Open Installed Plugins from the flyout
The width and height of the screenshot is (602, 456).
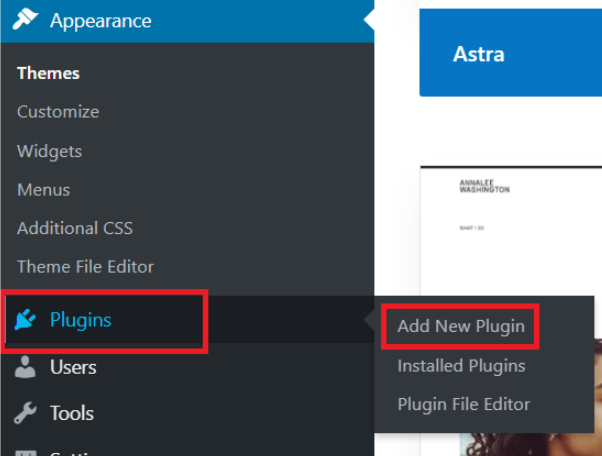(x=460, y=365)
